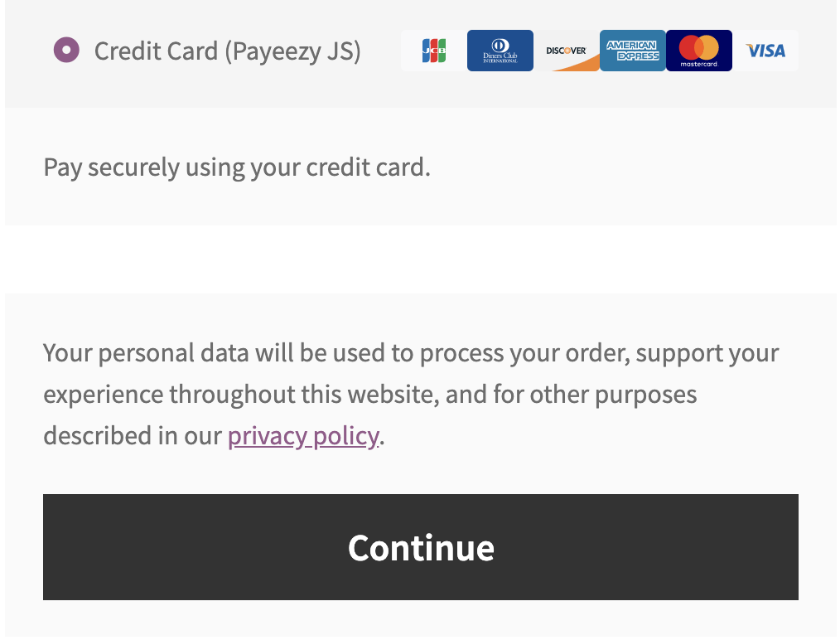Click the payment method header row
This screenshot has height=640, width=840.
420,51
